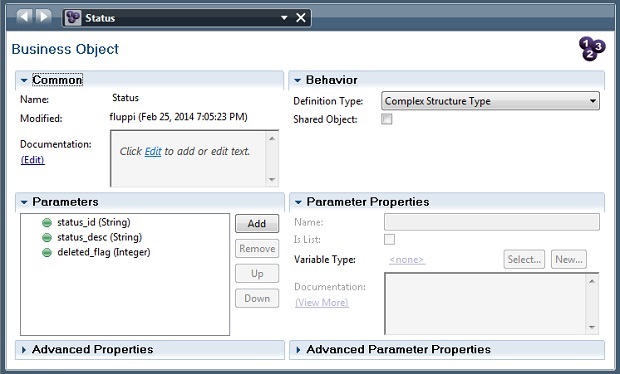The image size is (620, 374).
Task: Click the green icon beside status_id
Action: point(47,223)
